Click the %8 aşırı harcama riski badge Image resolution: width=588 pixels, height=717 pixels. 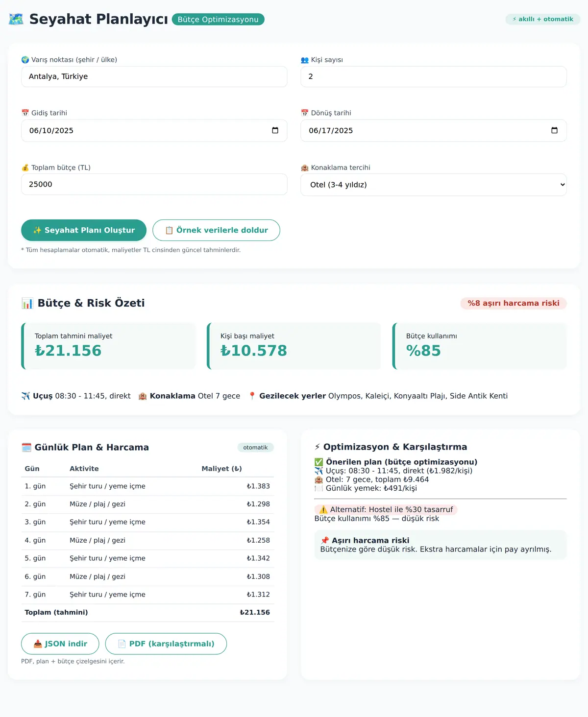(514, 303)
